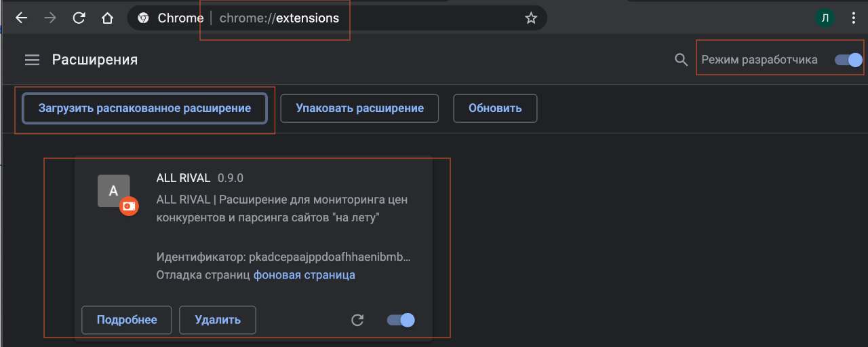This screenshot has width=868, height=347.
Task: Click the browser forward arrow
Action: 50,18
